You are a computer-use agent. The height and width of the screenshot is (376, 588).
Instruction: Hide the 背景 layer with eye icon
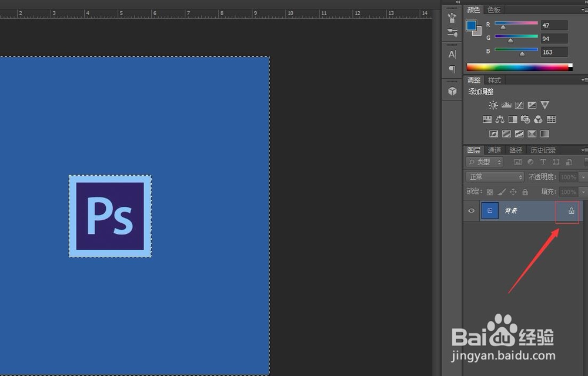coord(472,210)
